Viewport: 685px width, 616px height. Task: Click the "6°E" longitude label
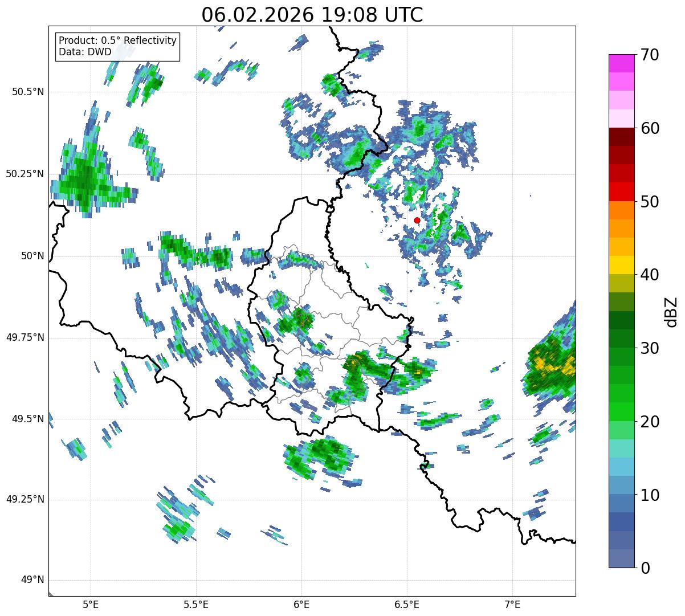pyautogui.click(x=301, y=604)
